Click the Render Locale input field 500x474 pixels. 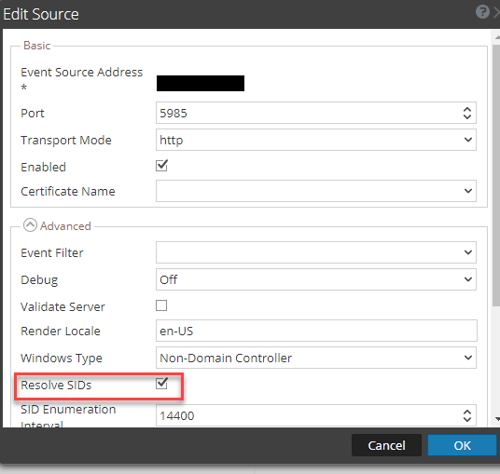click(x=316, y=331)
